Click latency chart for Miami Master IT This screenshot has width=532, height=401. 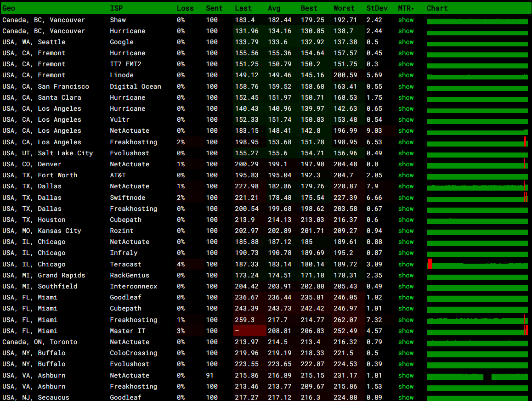[x=477, y=331]
